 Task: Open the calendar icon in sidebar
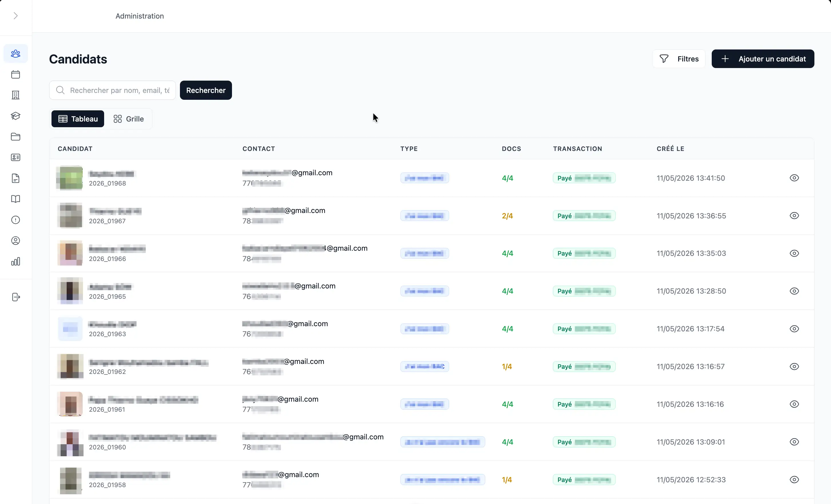click(15, 75)
